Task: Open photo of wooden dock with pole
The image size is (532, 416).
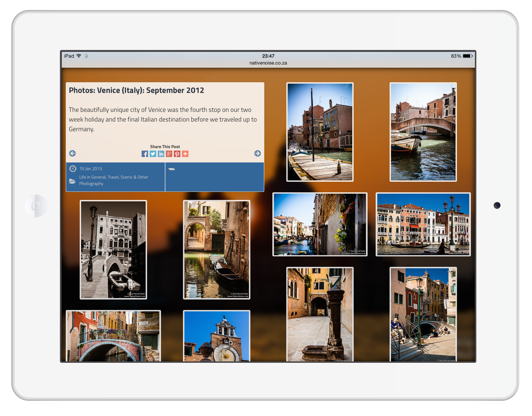Action: click(x=320, y=132)
